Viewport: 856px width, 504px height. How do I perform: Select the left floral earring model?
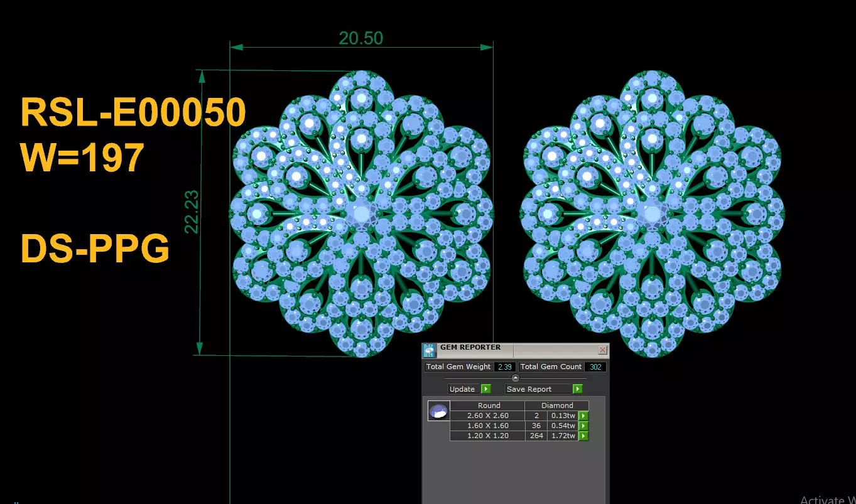click(361, 213)
